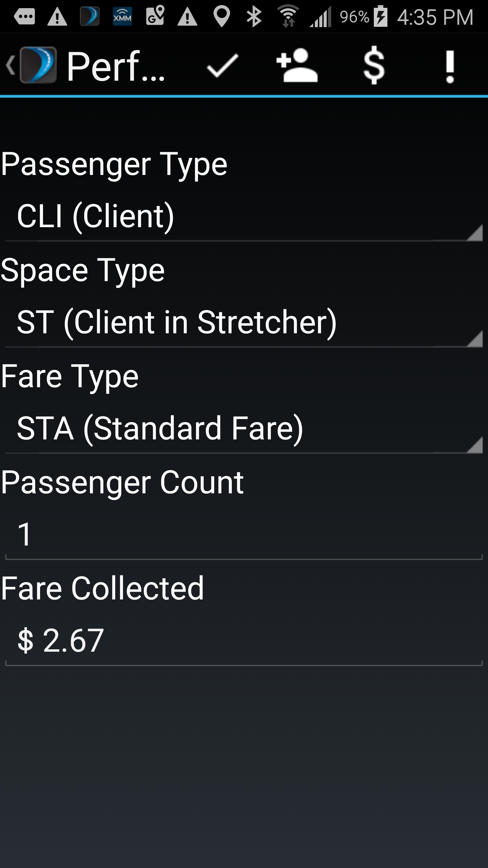Tap the Bluetooth status icon
Viewport: 488px width, 868px height.
[254, 16]
